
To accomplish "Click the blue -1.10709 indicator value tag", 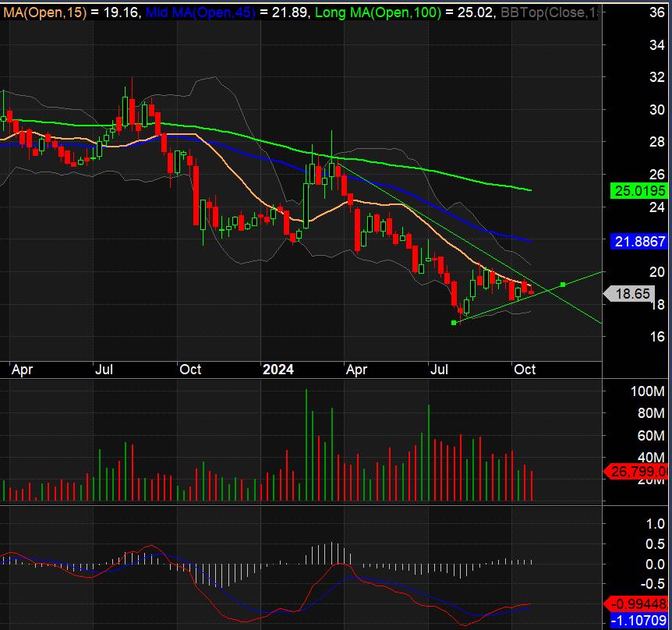I will coord(638,621).
